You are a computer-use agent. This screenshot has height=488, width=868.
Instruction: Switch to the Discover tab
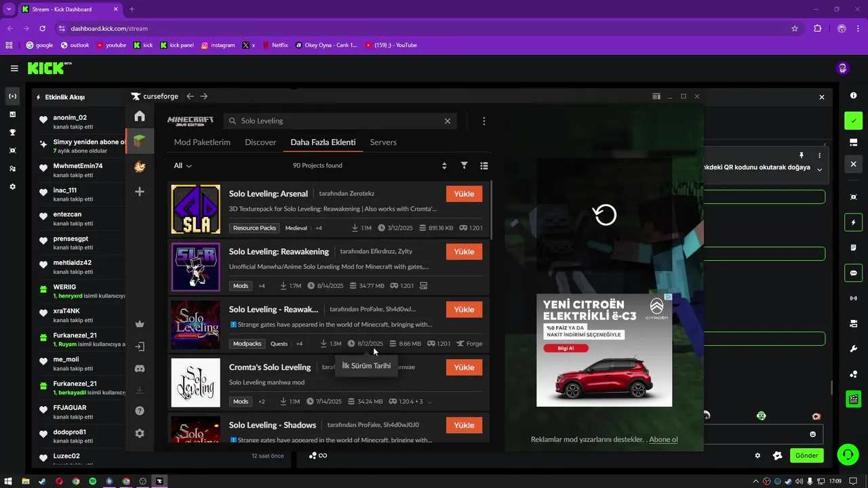click(x=260, y=142)
